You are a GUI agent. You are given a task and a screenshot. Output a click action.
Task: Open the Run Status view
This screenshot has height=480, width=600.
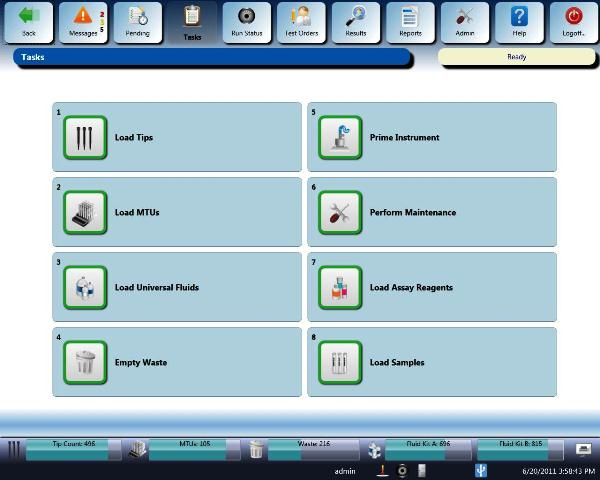[246, 22]
